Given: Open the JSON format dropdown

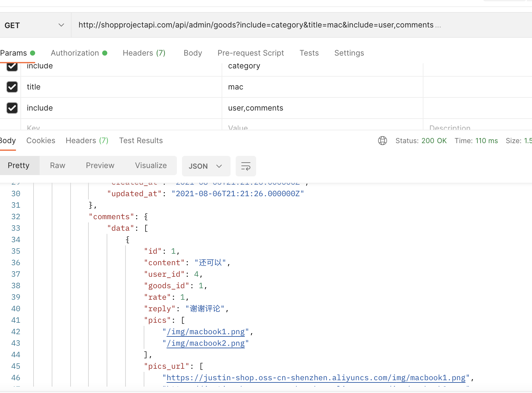Looking at the screenshot, I should (x=206, y=166).
